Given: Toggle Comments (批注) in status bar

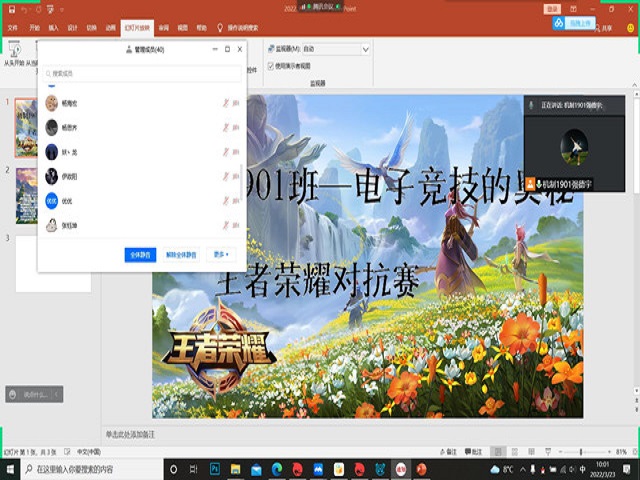Looking at the screenshot, I should 473,452.
